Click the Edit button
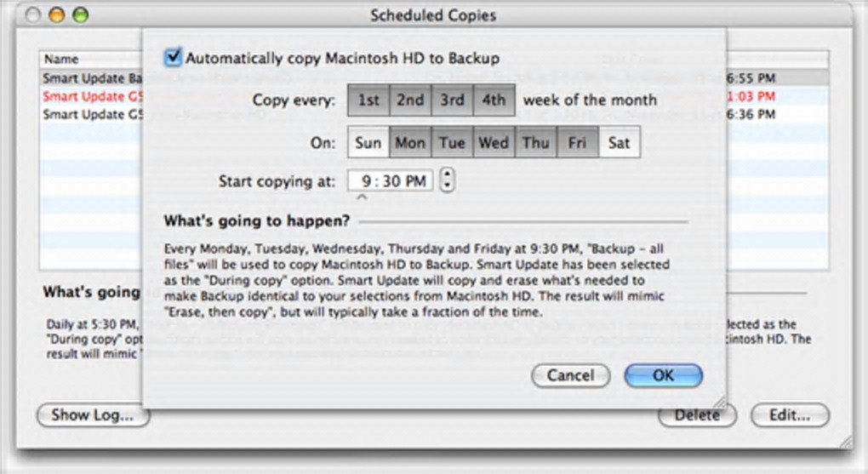The width and height of the screenshot is (868, 474). click(790, 415)
